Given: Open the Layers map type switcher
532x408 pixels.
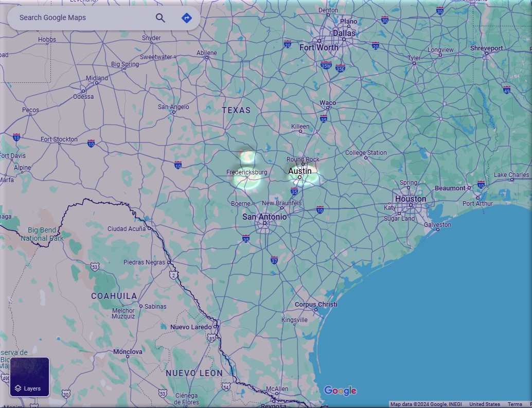Looking at the screenshot, I should 30,377.
